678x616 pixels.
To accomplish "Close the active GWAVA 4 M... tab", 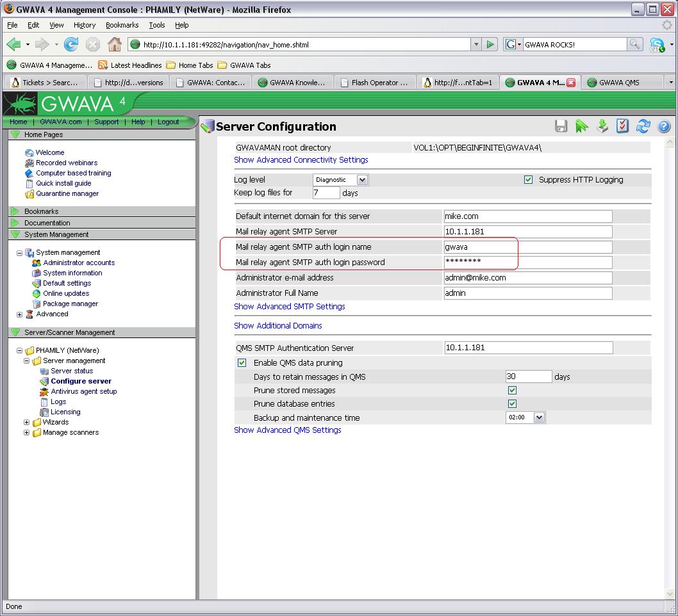I will click(x=571, y=83).
